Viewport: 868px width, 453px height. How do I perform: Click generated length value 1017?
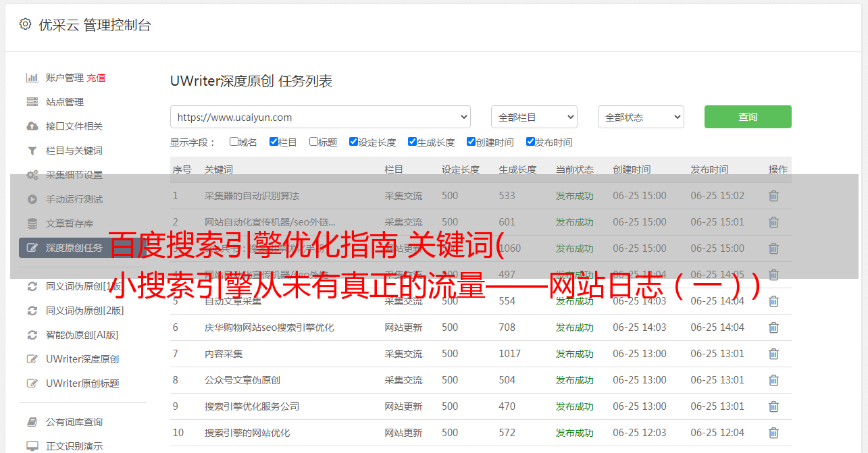[x=510, y=354]
